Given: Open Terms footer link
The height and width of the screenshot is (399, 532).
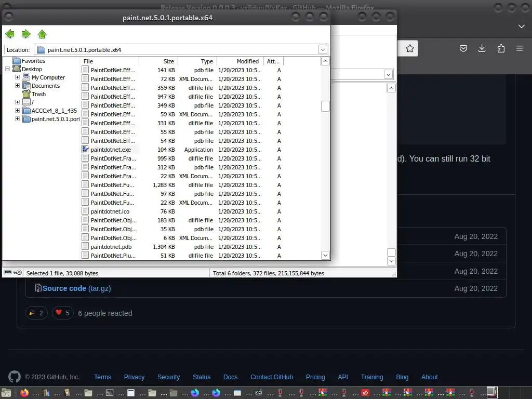Looking at the screenshot, I should [102, 377].
